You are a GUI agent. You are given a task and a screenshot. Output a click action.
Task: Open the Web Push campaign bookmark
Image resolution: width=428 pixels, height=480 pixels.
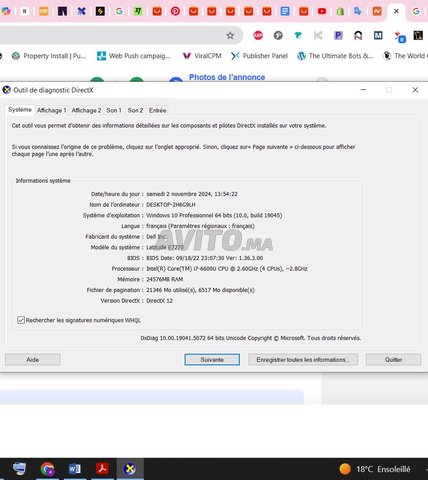pos(134,56)
